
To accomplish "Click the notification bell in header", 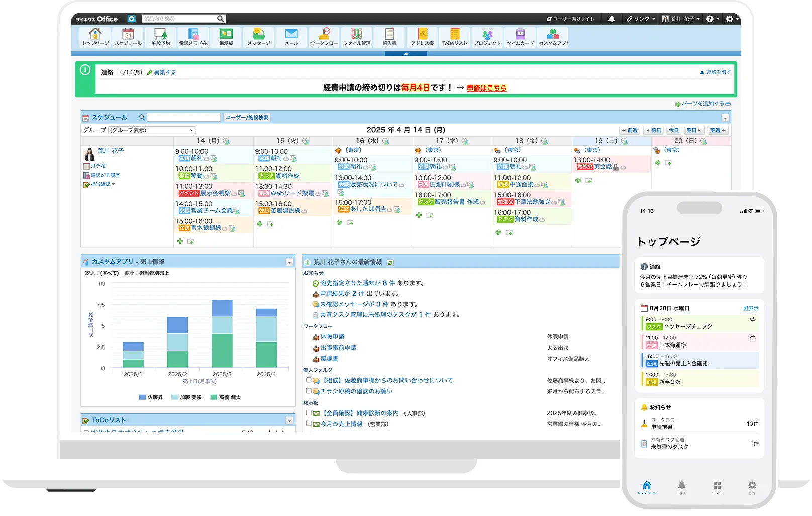I will (612, 19).
